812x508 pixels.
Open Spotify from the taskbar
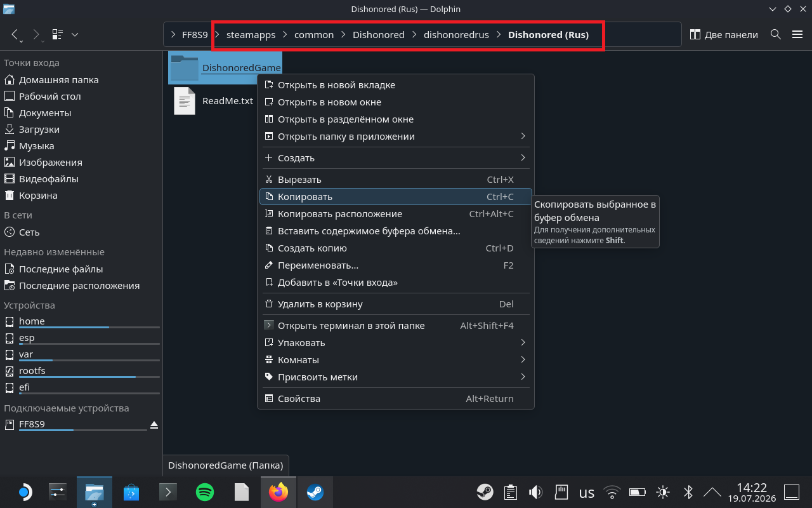[x=205, y=492]
